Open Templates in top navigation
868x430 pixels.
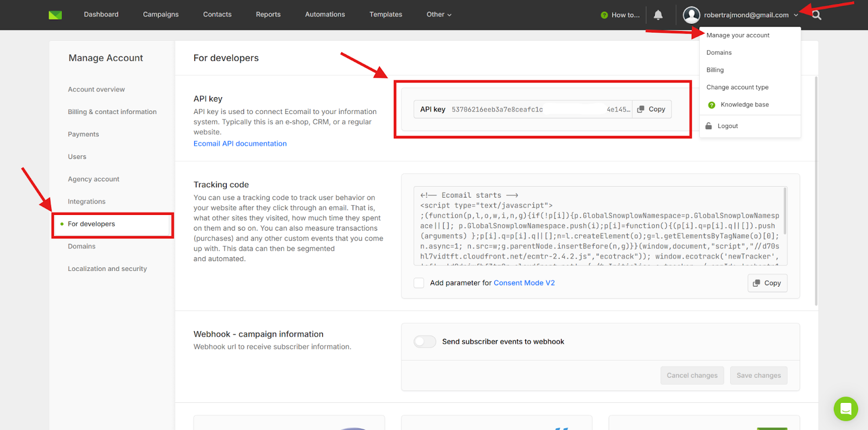point(386,15)
